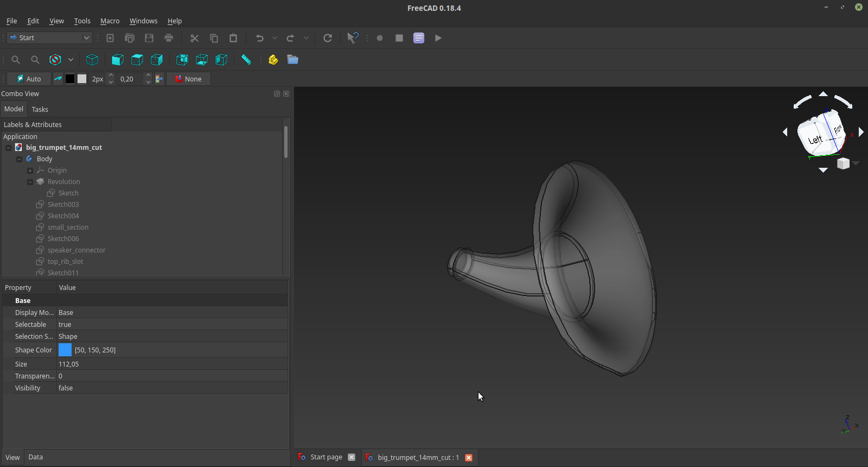Click the create group folder icon
Viewport: 868px width, 467px height.
coord(293,60)
